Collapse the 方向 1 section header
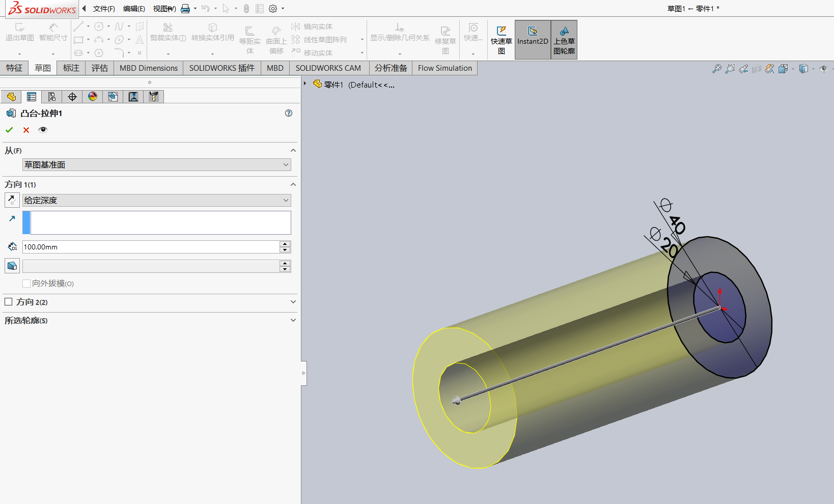The height and width of the screenshot is (504, 834). (x=293, y=184)
